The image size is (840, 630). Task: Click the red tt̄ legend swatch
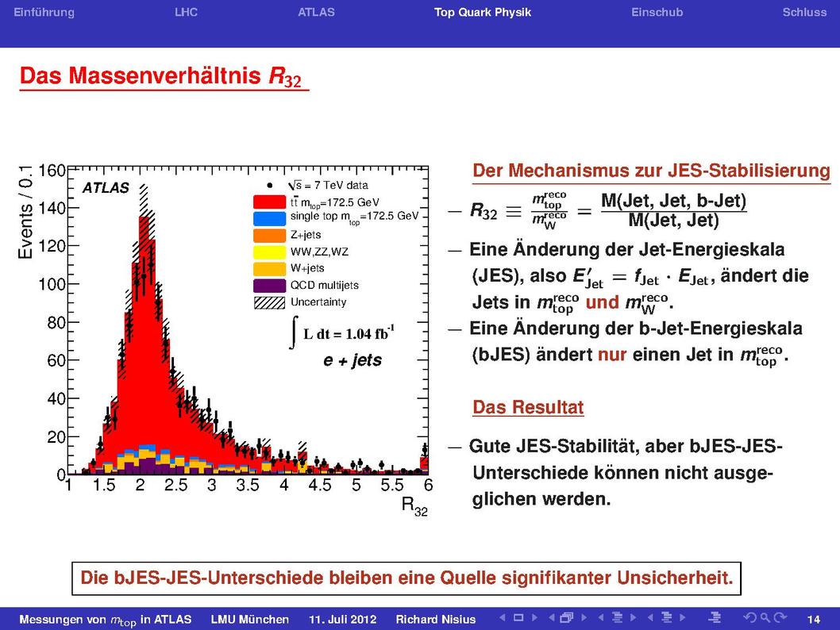pyautogui.click(x=269, y=202)
